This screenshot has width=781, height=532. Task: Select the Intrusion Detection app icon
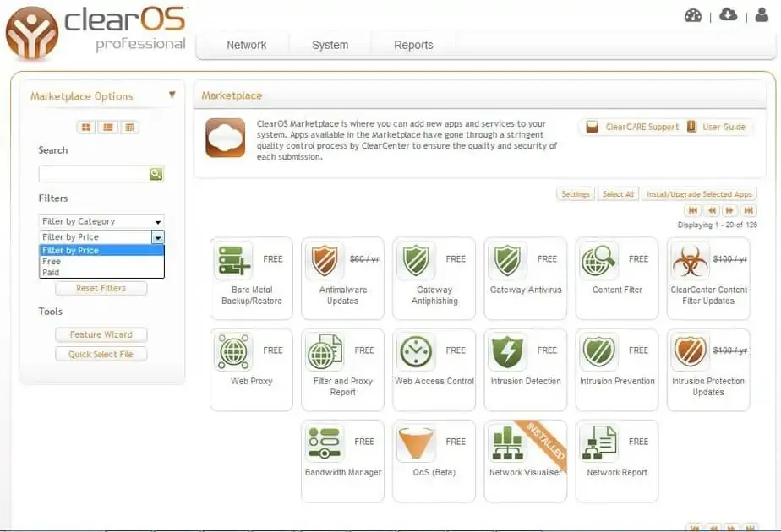[507, 352]
